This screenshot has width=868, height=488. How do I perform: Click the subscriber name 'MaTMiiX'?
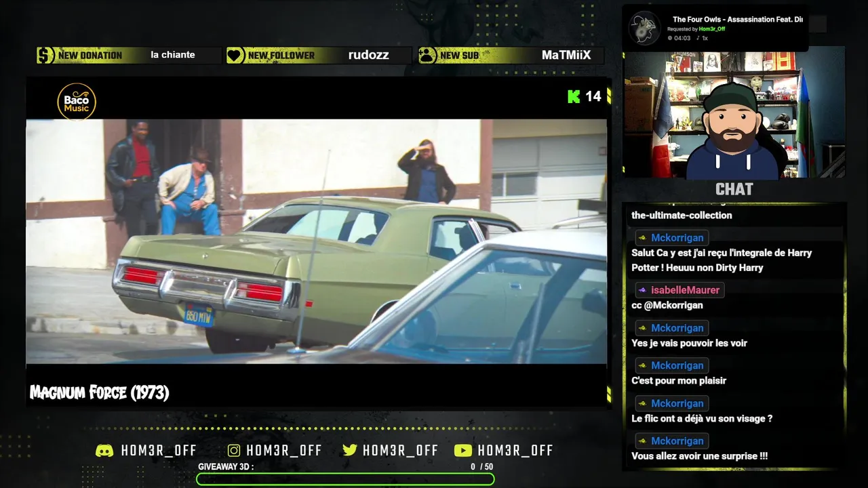tap(566, 56)
